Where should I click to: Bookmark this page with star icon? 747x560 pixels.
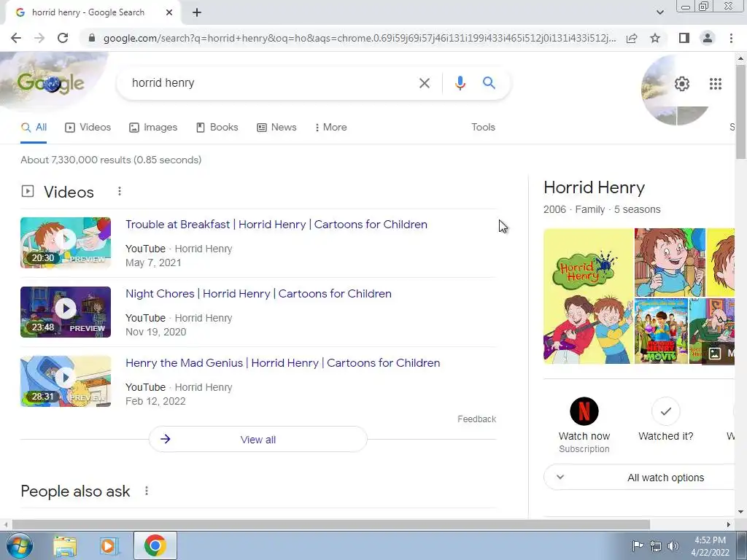tap(656, 38)
